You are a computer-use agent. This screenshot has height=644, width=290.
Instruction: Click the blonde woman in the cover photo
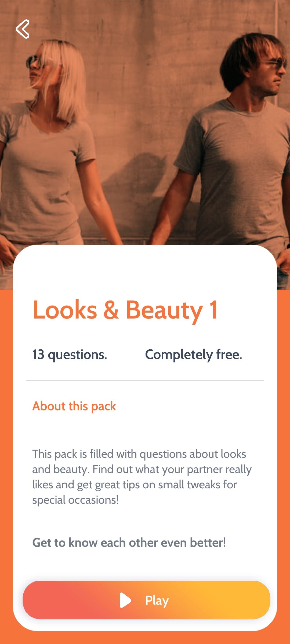point(51,150)
